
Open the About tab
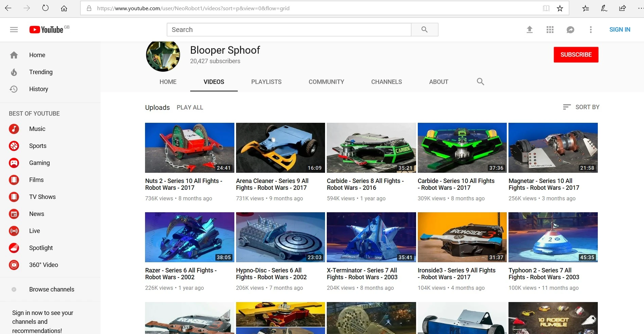[439, 82]
